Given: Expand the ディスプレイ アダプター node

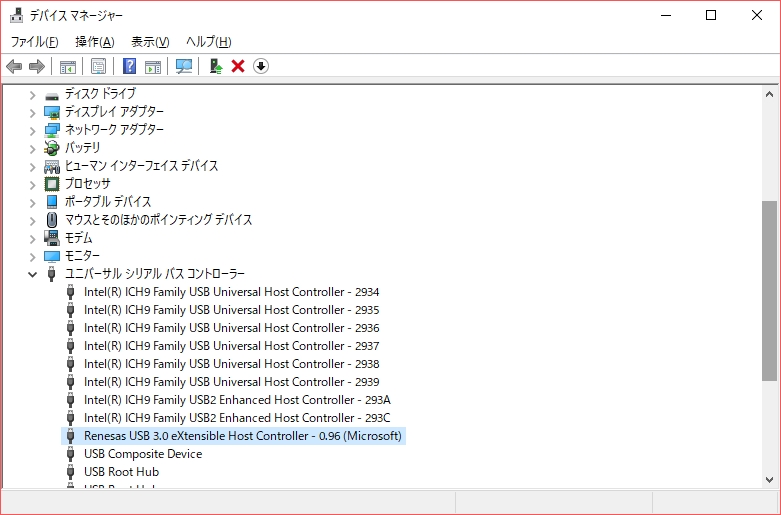Looking at the screenshot, I should (x=32, y=113).
